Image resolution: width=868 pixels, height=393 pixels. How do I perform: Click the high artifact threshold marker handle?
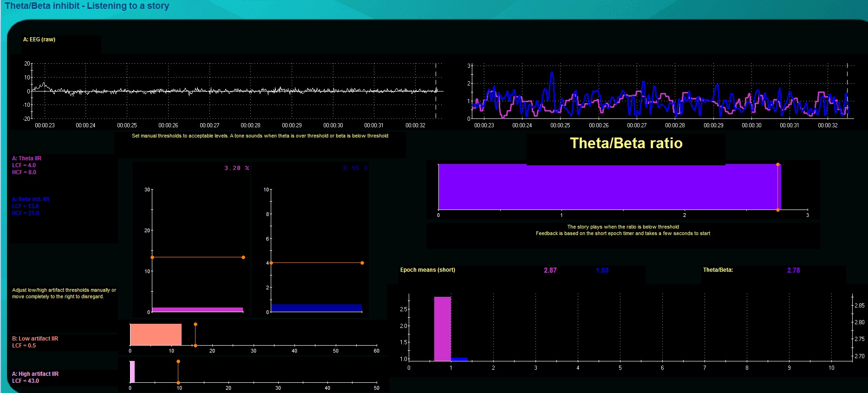click(x=178, y=361)
